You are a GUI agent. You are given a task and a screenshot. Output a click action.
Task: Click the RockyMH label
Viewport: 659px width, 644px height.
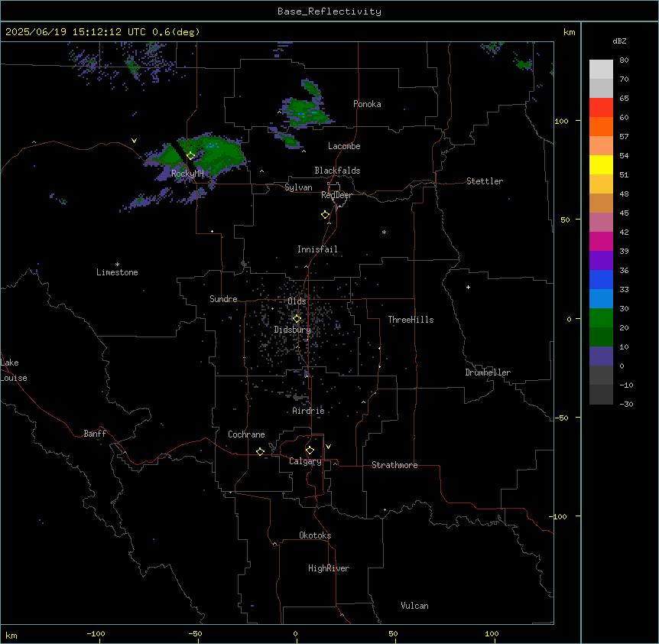187,173
